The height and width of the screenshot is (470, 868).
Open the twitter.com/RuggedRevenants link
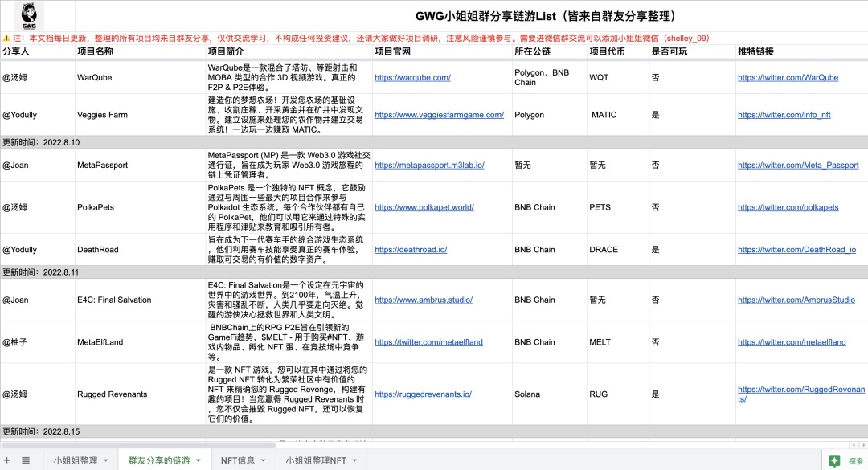point(801,394)
